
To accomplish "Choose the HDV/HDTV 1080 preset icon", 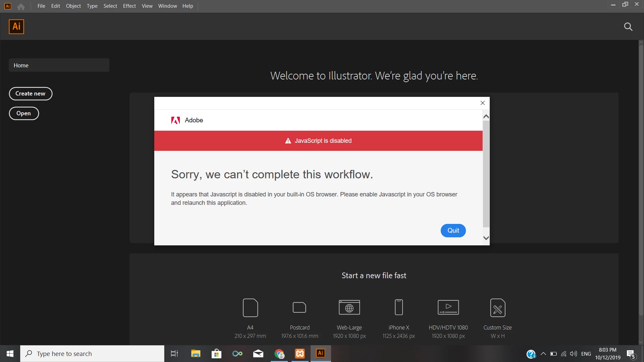I will [448, 307].
